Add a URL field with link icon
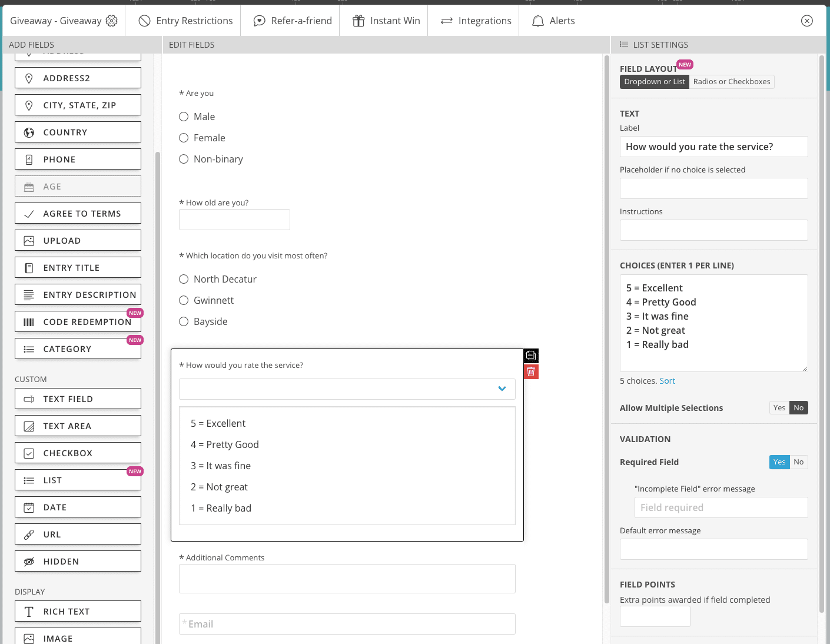Image resolution: width=830 pixels, height=644 pixels. pos(78,535)
